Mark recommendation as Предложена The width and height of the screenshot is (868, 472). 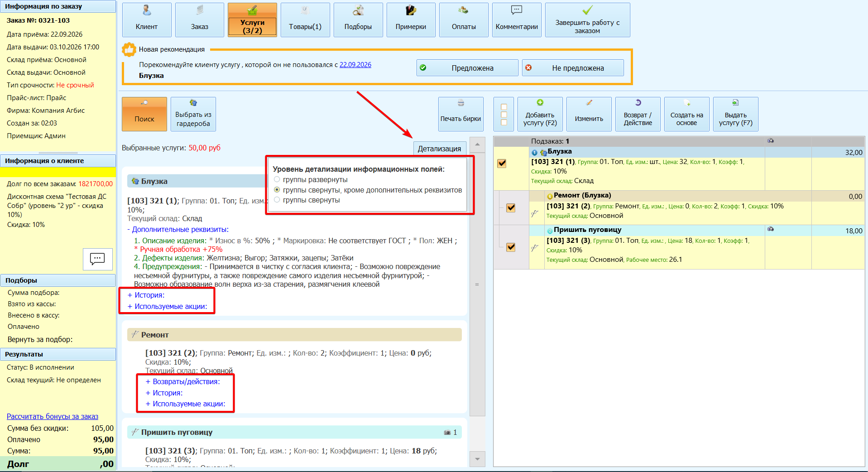(467, 68)
